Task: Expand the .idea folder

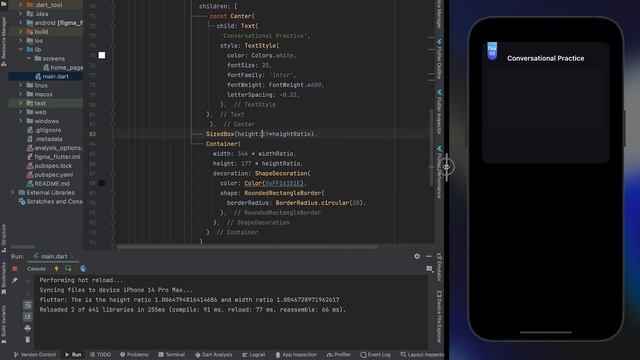Action: tap(20, 13)
